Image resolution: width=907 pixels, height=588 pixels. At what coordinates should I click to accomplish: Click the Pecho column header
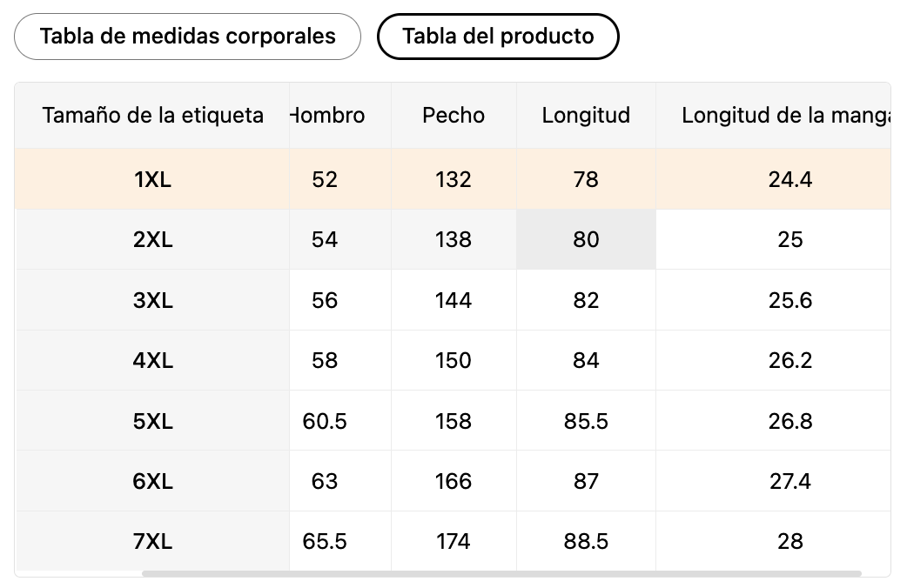click(453, 115)
